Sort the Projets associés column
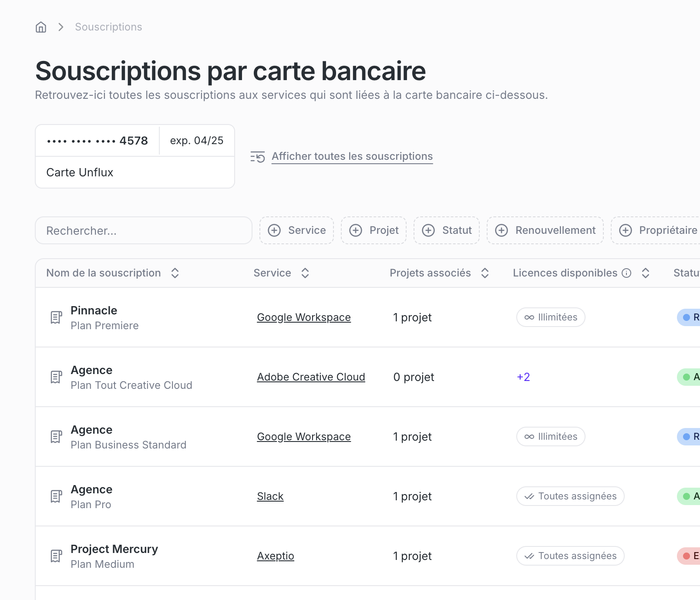The image size is (700, 600). coord(485,273)
